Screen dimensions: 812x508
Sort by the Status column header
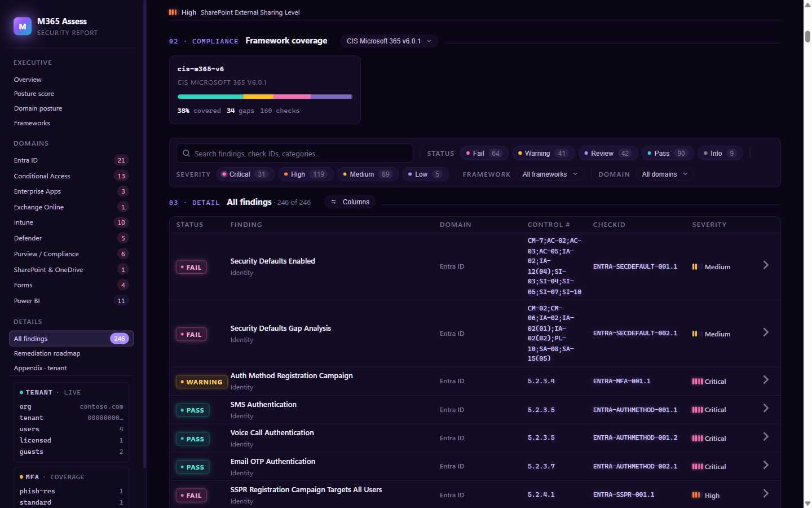click(189, 225)
